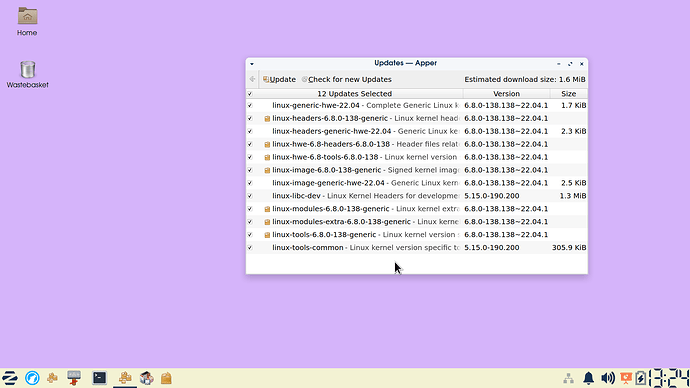Minimize the Apper Updates window
The image size is (690, 388).
(x=559, y=64)
